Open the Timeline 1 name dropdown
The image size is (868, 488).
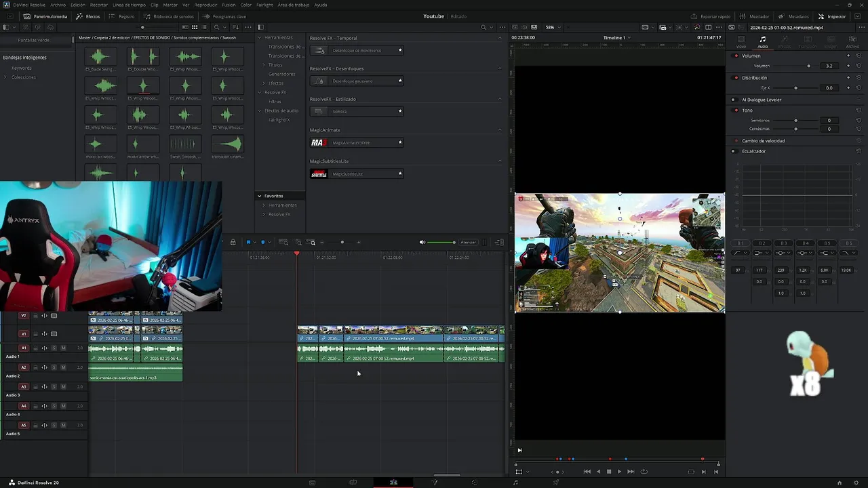tap(617, 37)
